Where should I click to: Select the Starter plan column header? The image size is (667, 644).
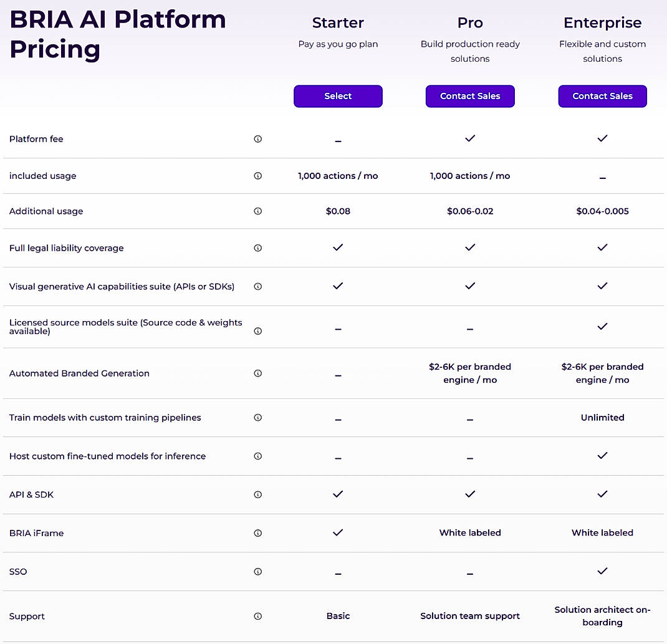(x=338, y=22)
